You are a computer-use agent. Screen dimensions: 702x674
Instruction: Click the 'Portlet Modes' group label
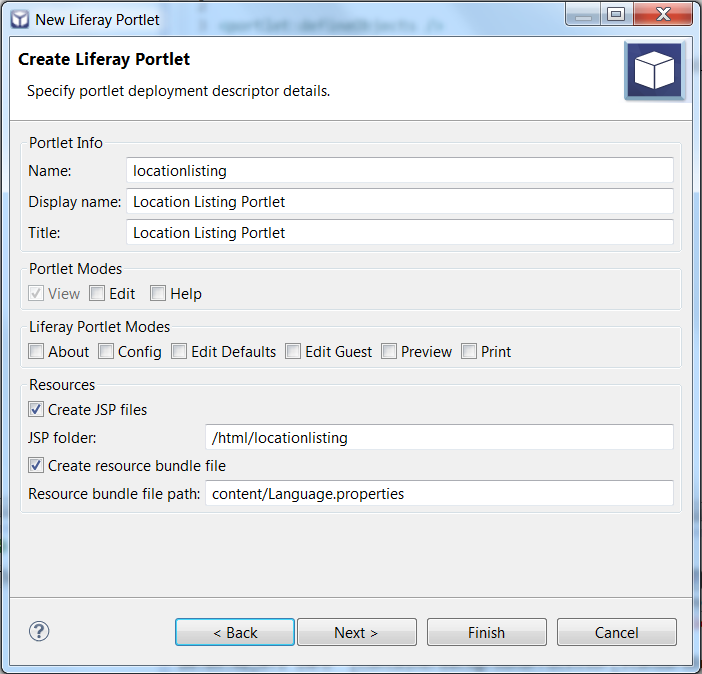(75, 269)
